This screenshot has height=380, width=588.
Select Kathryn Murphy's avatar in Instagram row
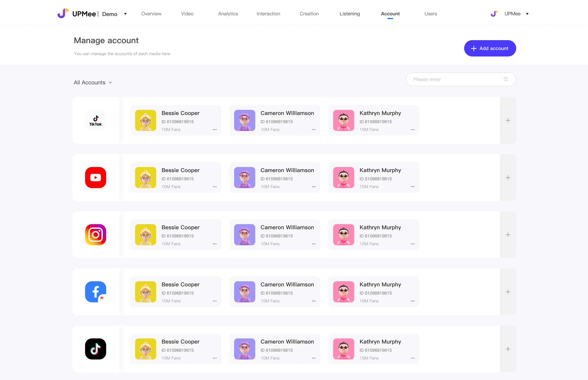[x=343, y=235]
